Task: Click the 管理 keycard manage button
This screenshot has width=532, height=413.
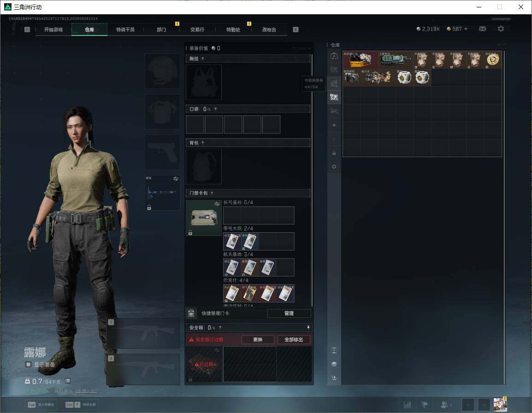Action: click(x=289, y=313)
